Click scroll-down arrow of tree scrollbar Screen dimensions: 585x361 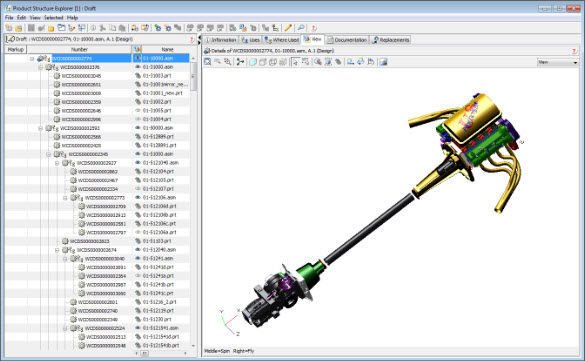click(194, 346)
